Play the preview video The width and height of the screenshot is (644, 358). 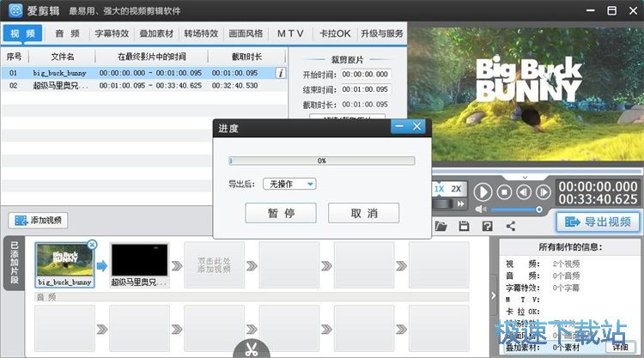(x=483, y=192)
